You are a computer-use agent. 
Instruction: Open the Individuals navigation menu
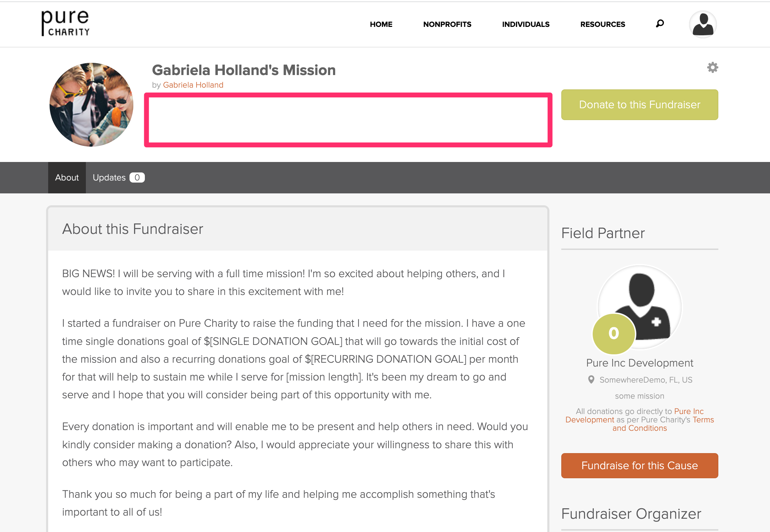(x=525, y=24)
